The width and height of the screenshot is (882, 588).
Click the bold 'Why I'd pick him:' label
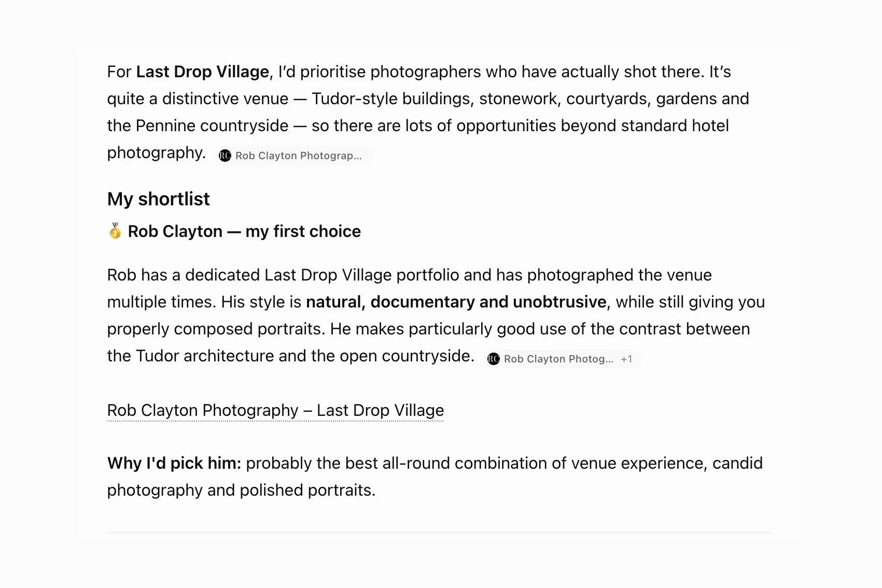click(x=174, y=463)
